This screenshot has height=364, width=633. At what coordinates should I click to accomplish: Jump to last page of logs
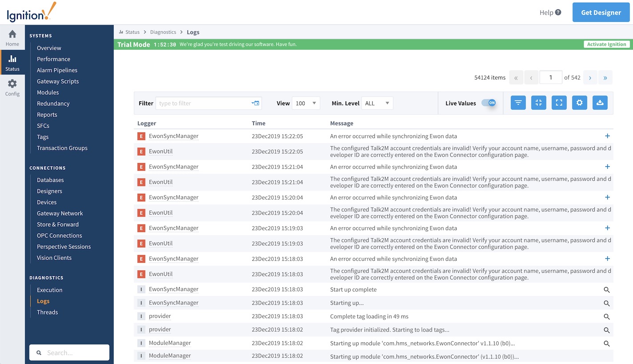pos(605,77)
